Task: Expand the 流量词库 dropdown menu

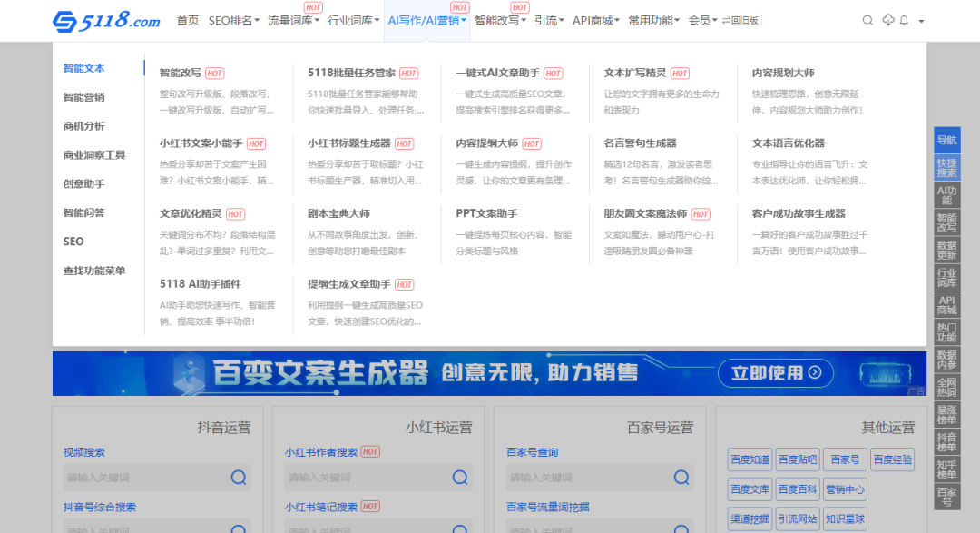Action: click(293, 21)
